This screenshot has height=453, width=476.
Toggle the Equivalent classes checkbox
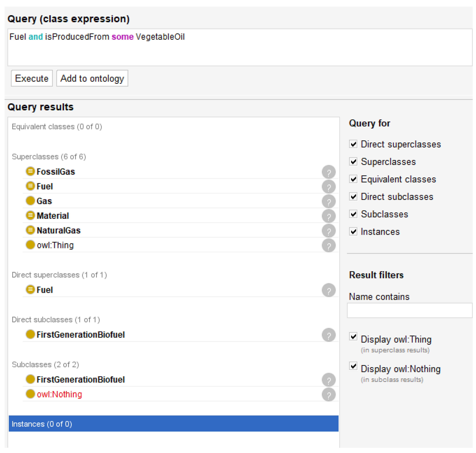pos(353,179)
